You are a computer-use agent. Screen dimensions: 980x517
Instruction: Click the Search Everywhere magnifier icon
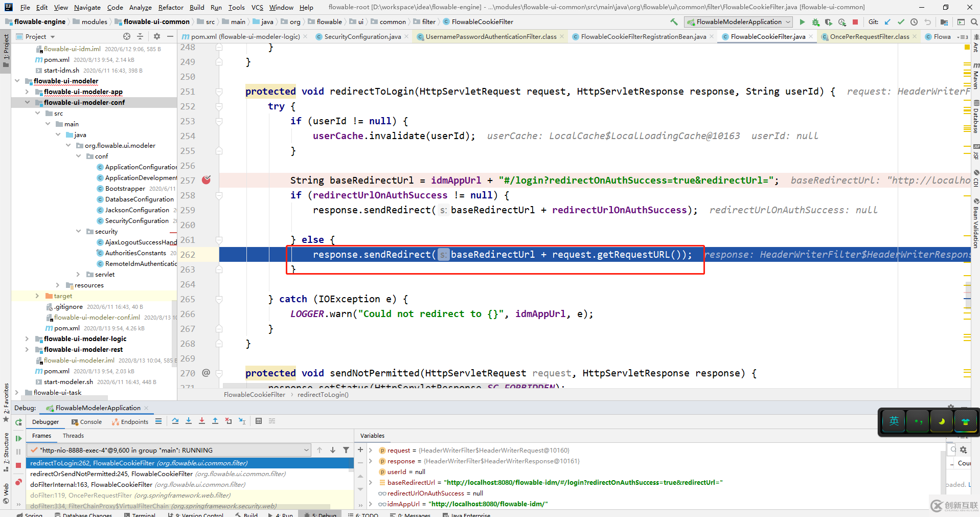coord(974,22)
